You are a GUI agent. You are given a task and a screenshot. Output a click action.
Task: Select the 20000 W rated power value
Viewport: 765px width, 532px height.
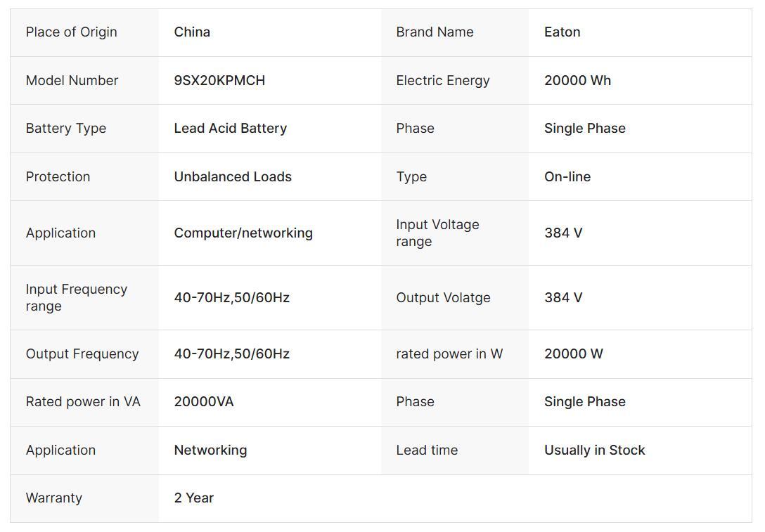coord(573,353)
